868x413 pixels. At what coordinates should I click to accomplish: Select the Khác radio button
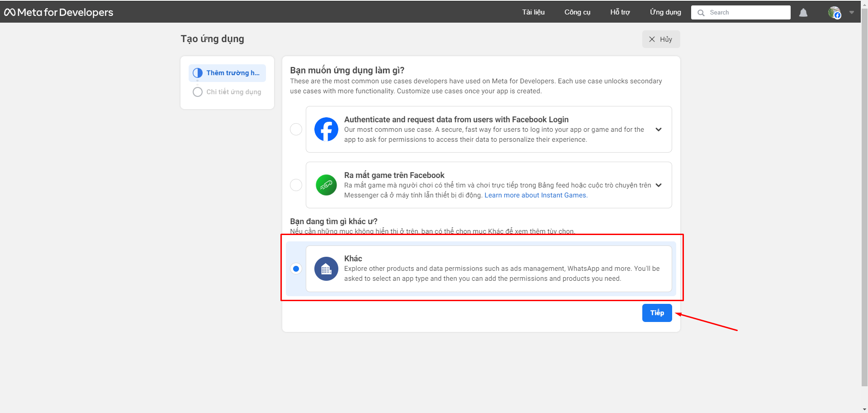coord(296,269)
